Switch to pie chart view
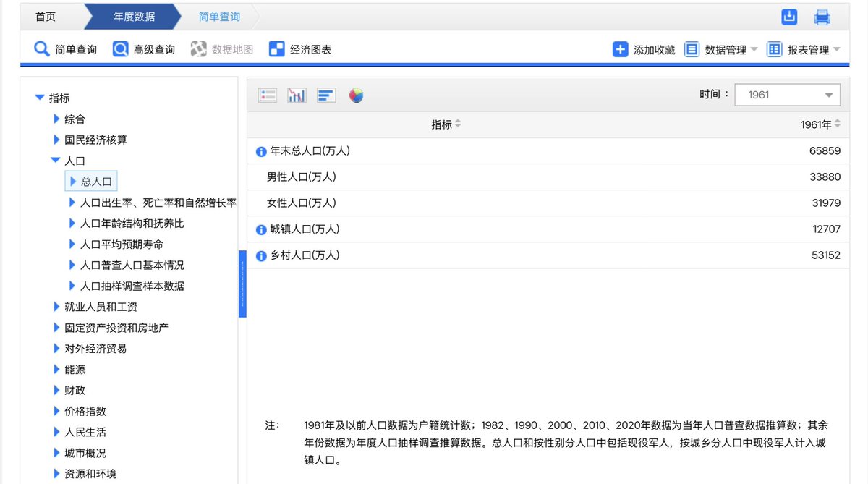Viewport: 868px width, 484px height. pyautogui.click(x=356, y=95)
